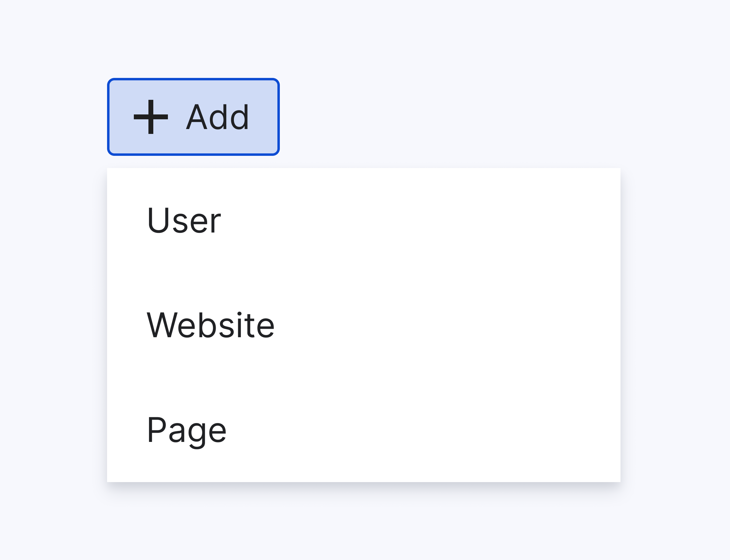The width and height of the screenshot is (730, 560).
Task: Choose the User menu option
Action: click(x=184, y=220)
